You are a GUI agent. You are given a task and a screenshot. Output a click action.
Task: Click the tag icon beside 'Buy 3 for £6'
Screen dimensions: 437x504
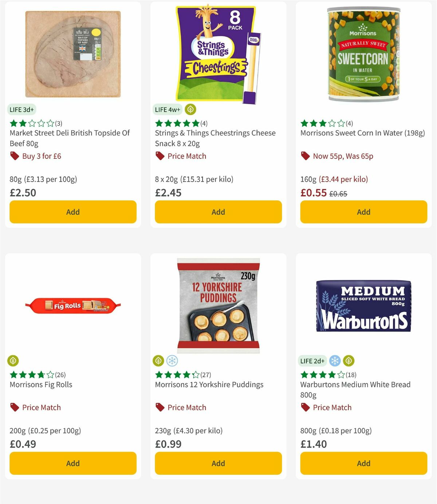14,156
